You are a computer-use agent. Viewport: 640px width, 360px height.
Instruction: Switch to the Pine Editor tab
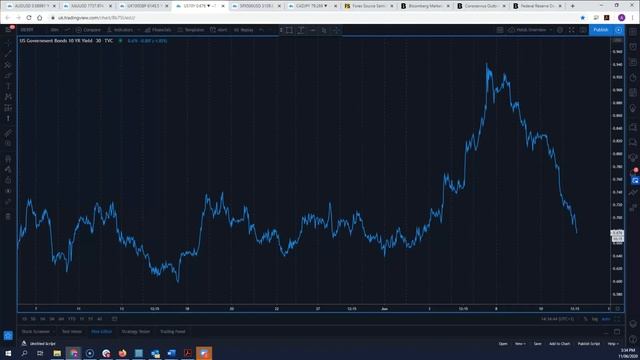tap(101, 332)
